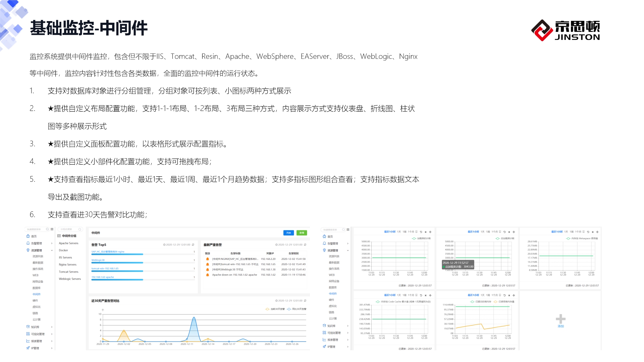
Task: Expand 可视化管理 chevron in the alarm dashboard sidebar
Action: [52, 334]
